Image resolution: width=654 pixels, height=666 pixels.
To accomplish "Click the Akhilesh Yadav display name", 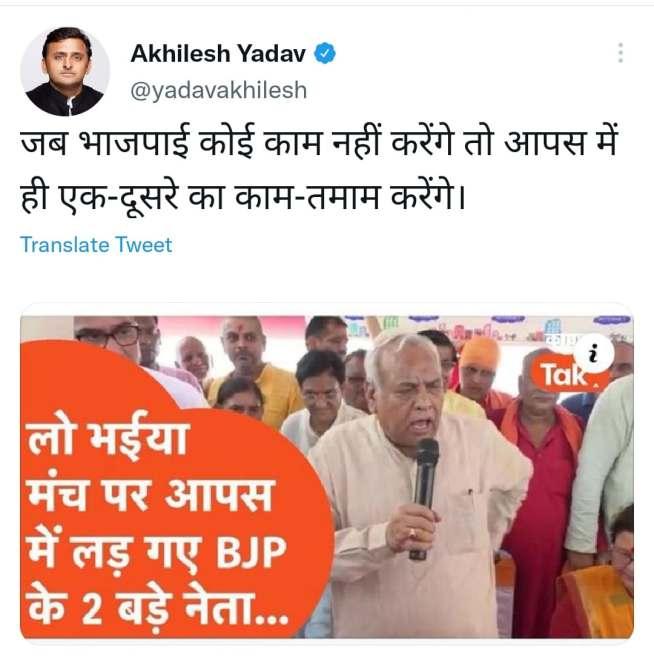I will pos(218,54).
